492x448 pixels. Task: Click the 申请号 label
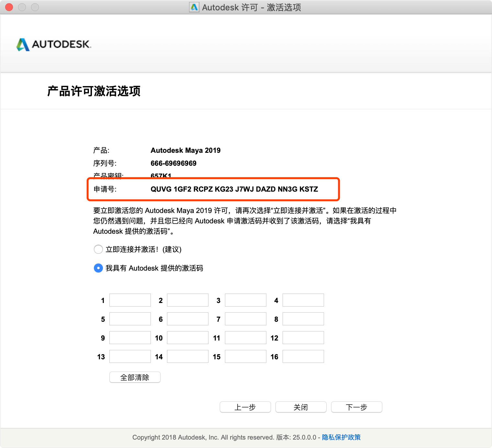click(x=105, y=189)
